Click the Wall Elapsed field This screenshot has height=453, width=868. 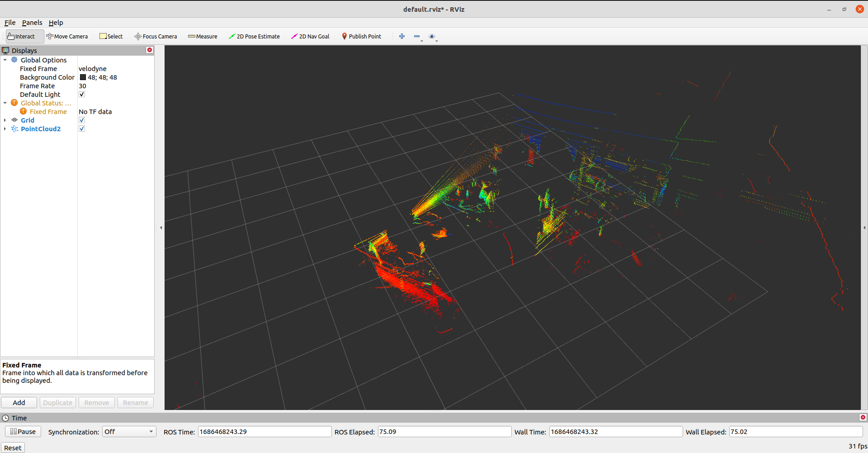796,432
